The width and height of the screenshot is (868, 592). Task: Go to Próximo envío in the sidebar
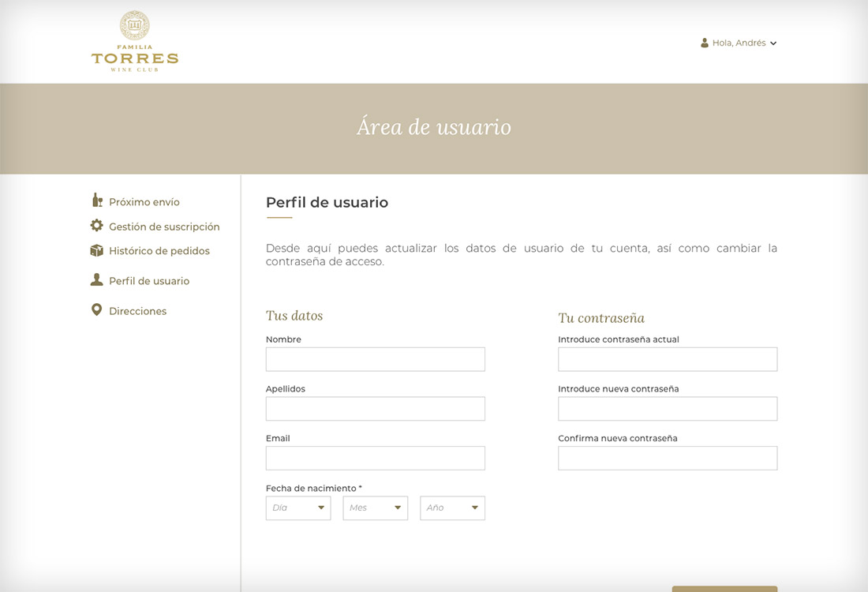(x=144, y=202)
